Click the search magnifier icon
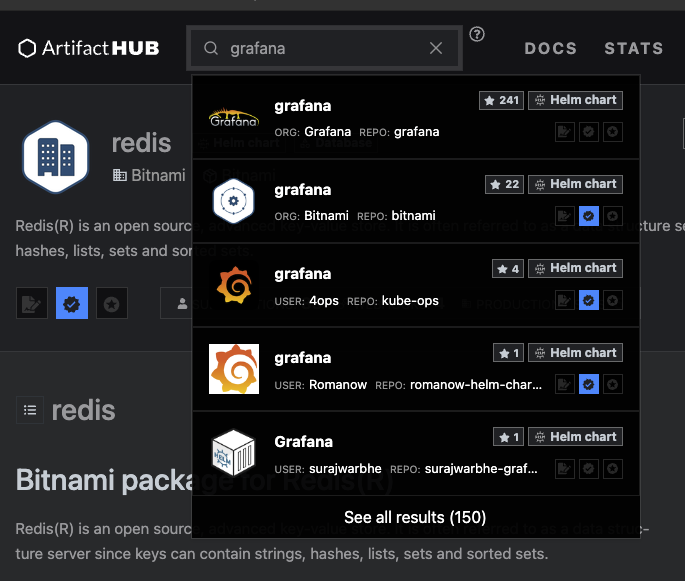685x581 pixels. tap(211, 48)
